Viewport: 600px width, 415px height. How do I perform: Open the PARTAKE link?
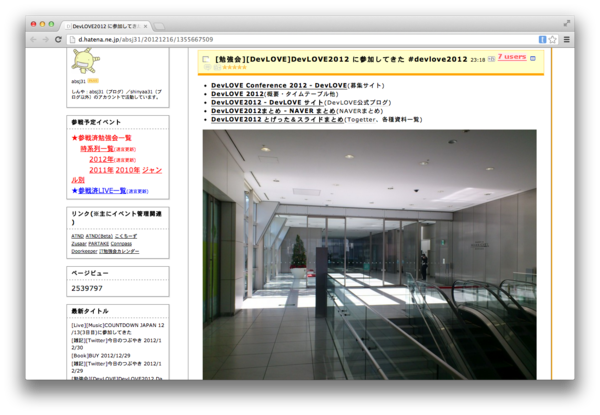click(x=99, y=244)
